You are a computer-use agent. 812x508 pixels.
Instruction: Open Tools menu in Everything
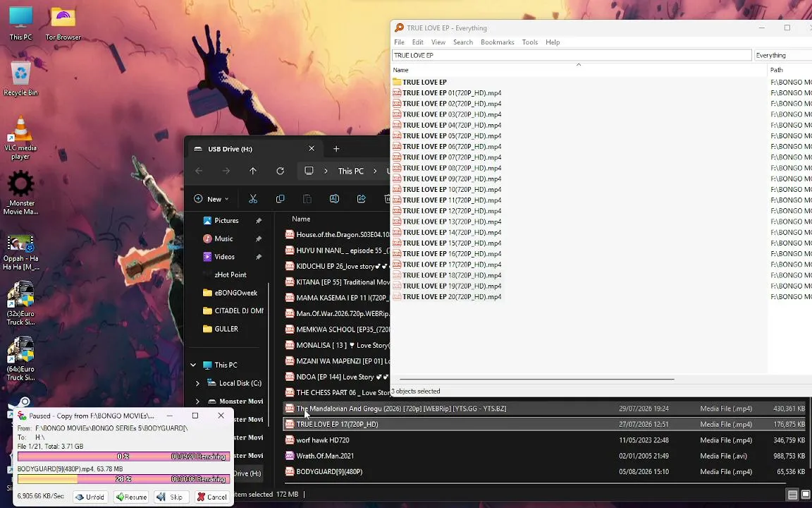(x=530, y=42)
